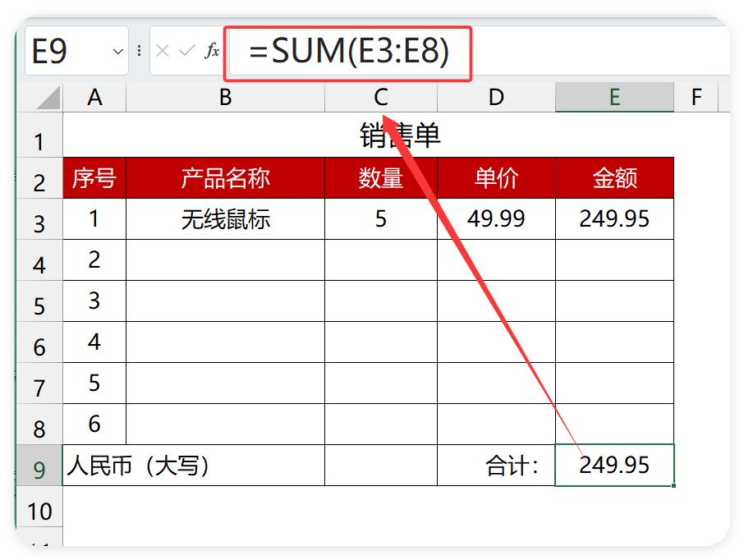Select column F header

[x=696, y=97]
